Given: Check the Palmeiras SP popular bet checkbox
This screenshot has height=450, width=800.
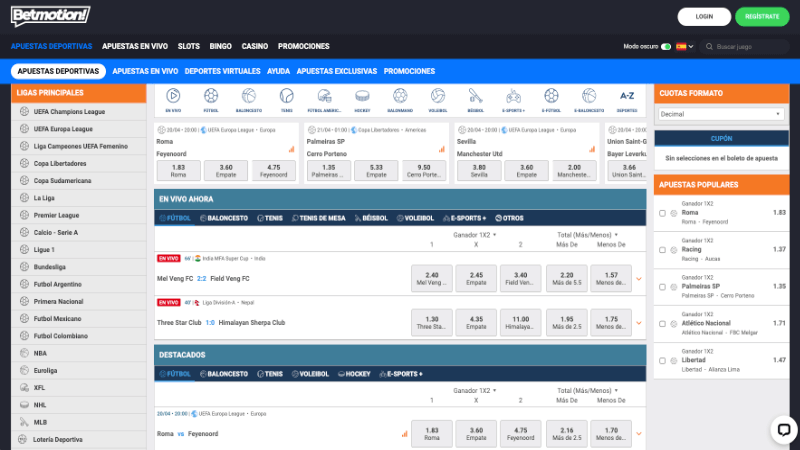Looking at the screenshot, I should [x=662, y=287].
